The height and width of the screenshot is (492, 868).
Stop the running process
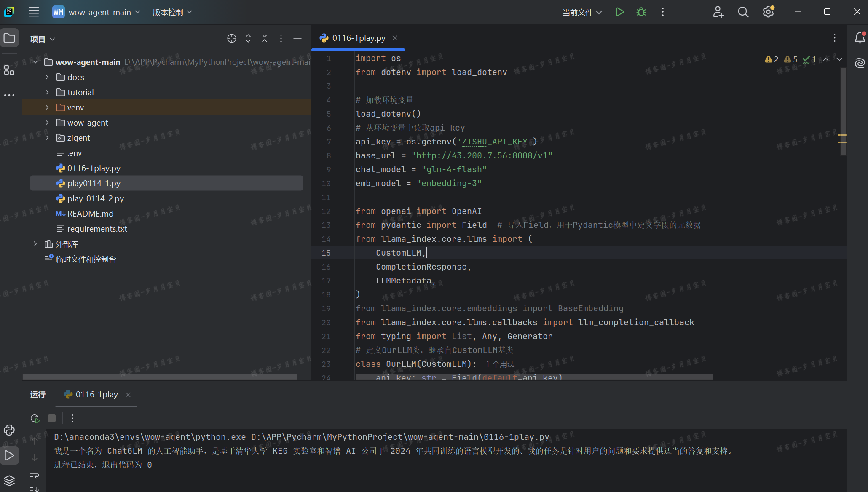point(52,418)
